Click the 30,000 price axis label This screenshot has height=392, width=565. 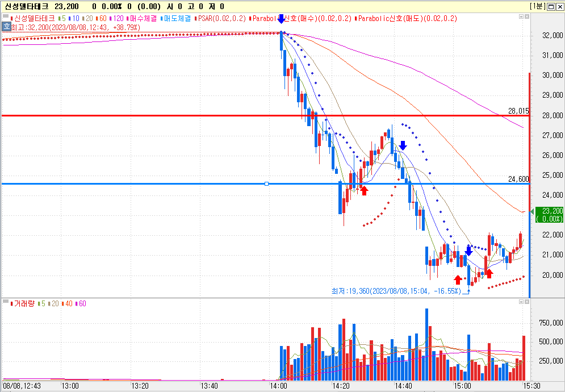pos(553,75)
